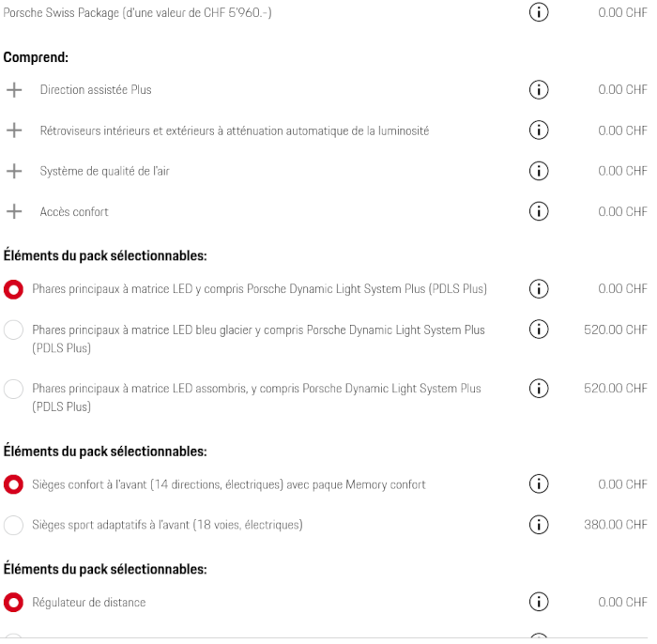
Task: Show info icon for Accès confort
Action: click(x=539, y=211)
